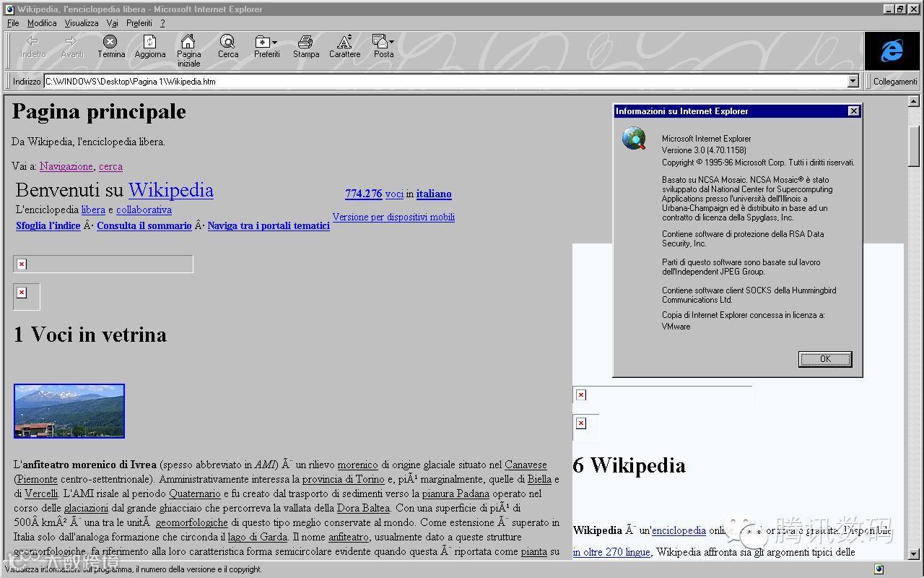Follow the italiano link
The image size is (924, 578).
(x=434, y=194)
